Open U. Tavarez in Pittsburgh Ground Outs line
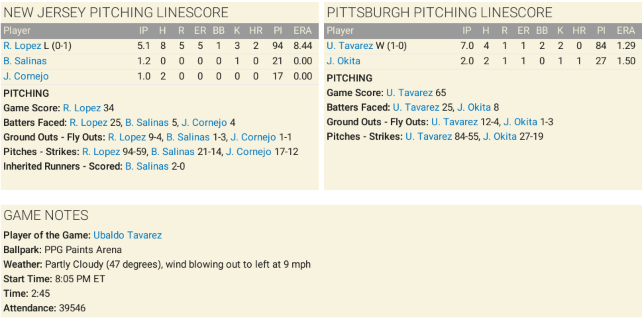 click(454, 122)
